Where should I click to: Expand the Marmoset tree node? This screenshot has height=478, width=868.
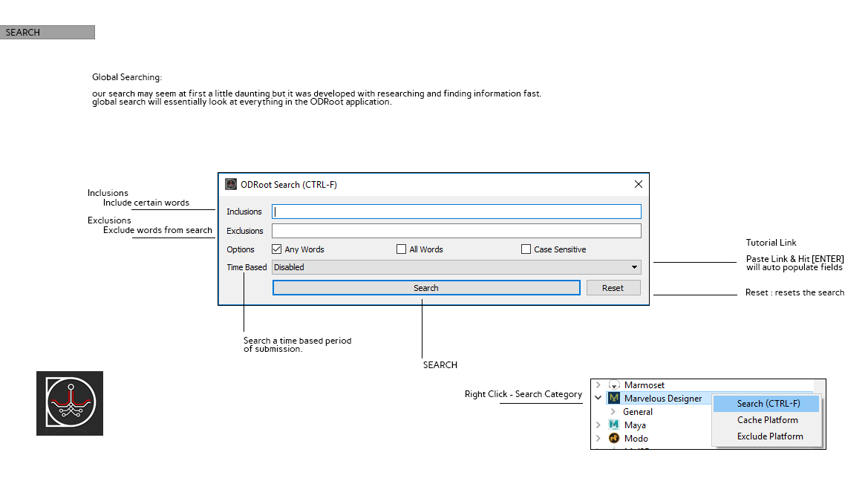tap(598, 385)
